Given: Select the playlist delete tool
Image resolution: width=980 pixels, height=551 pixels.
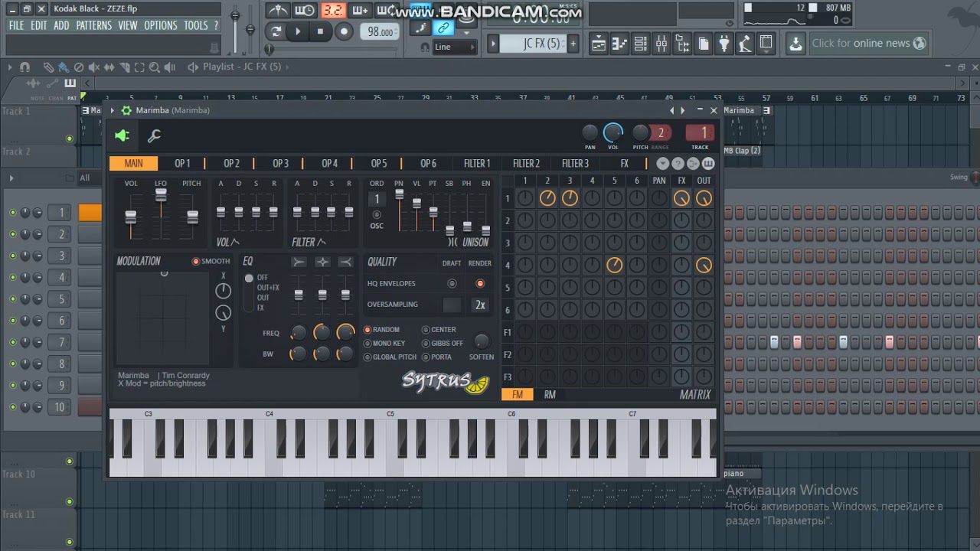Looking at the screenshot, I should (78, 67).
